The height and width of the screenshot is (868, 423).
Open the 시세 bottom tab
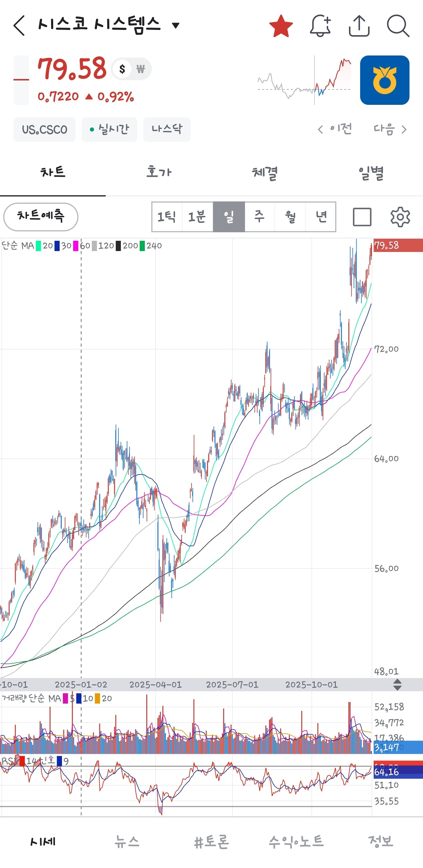43,841
